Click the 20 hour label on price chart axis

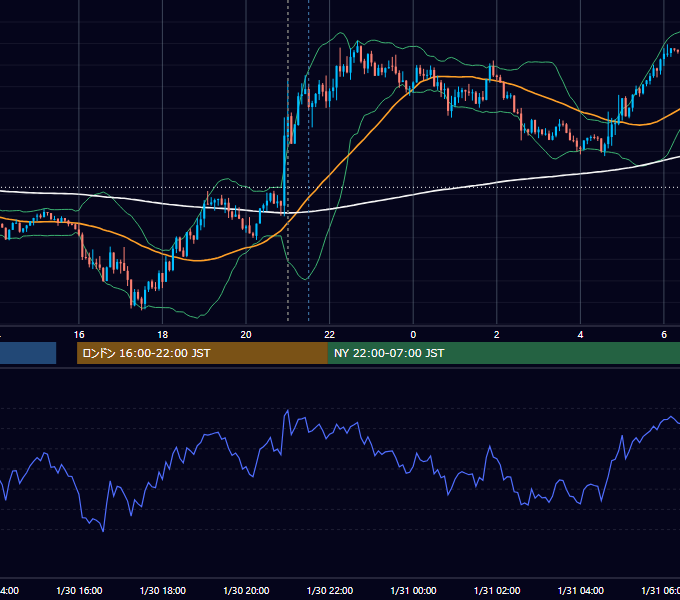tap(246, 335)
